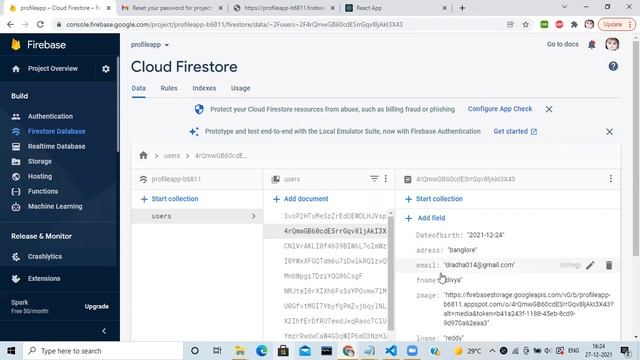This screenshot has width=640, height=360.
Task: Collapse the sidebar with chevron arrow
Action: coord(104,331)
